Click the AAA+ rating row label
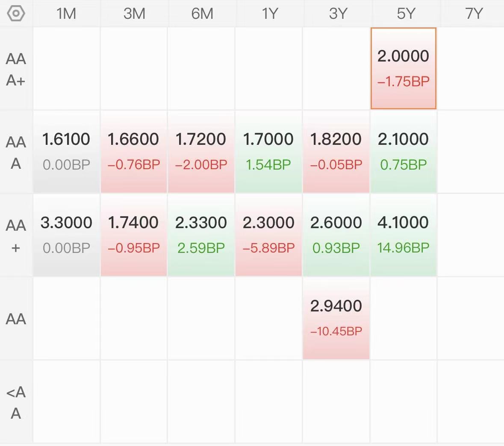This screenshot has width=504, height=446. pyautogui.click(x=16, y=69)
